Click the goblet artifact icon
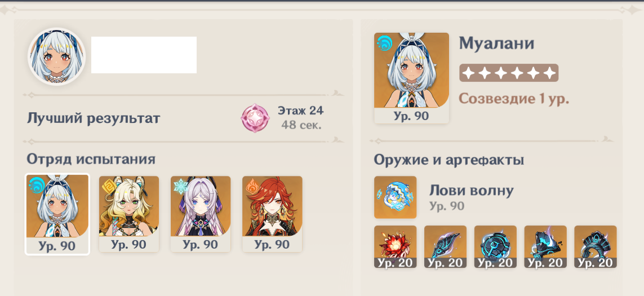The image size is (644, 296). pyautogui.click(x=545, y=247)
